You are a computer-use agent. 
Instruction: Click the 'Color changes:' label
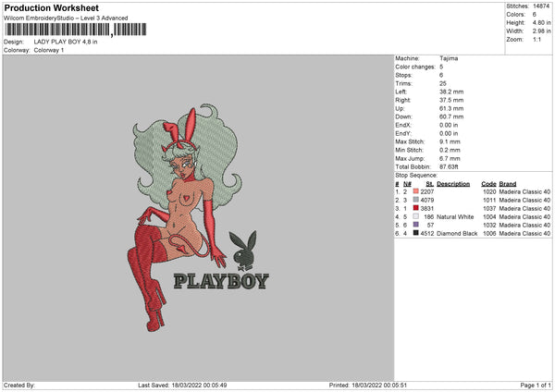(x=415, y=67)
